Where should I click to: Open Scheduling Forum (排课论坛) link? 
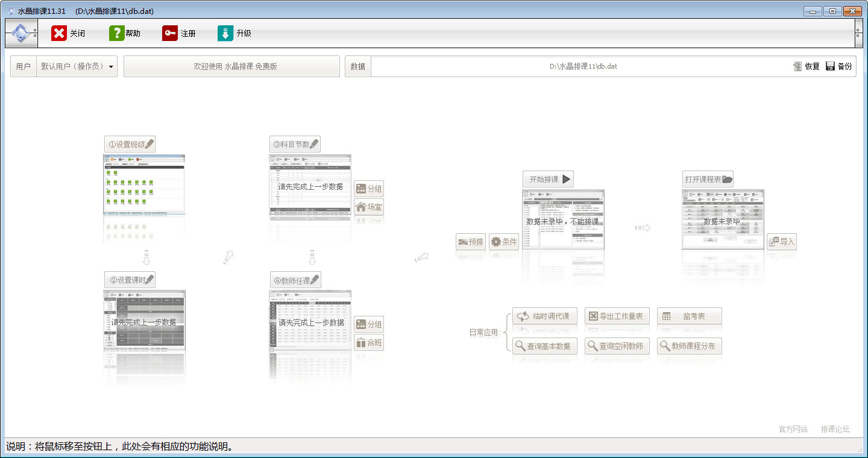tap(835, 429)
